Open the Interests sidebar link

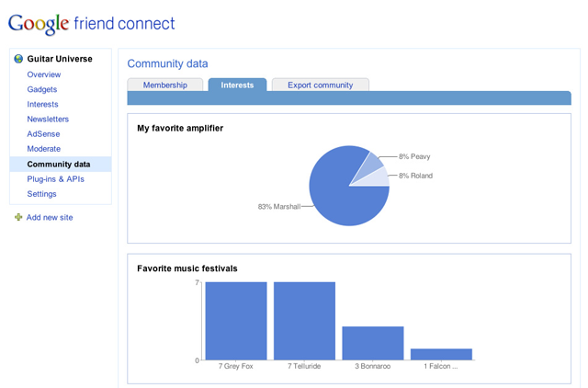pos(43,104)
